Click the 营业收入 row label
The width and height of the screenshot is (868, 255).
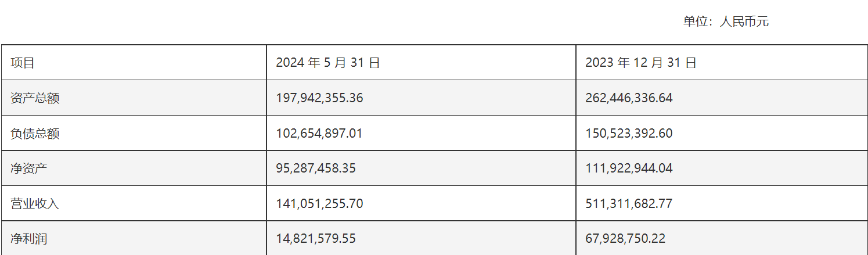(x=35, y=204)
